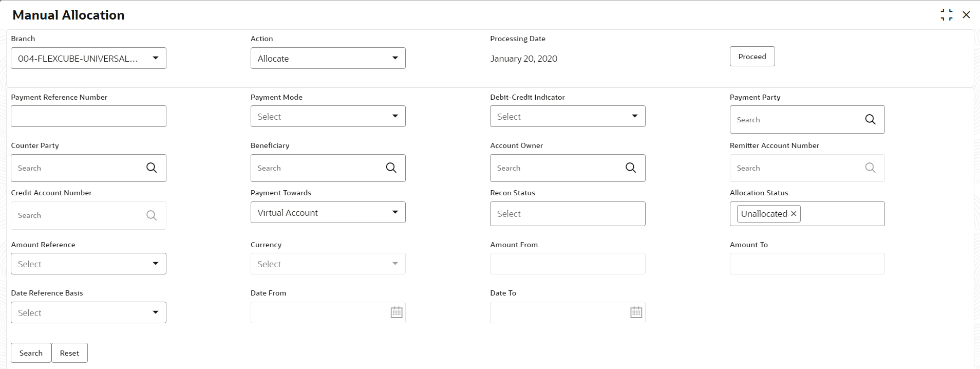Expand the Debit-Credit Indicator dropdown
980x369 pixels.
click(634, 116)
